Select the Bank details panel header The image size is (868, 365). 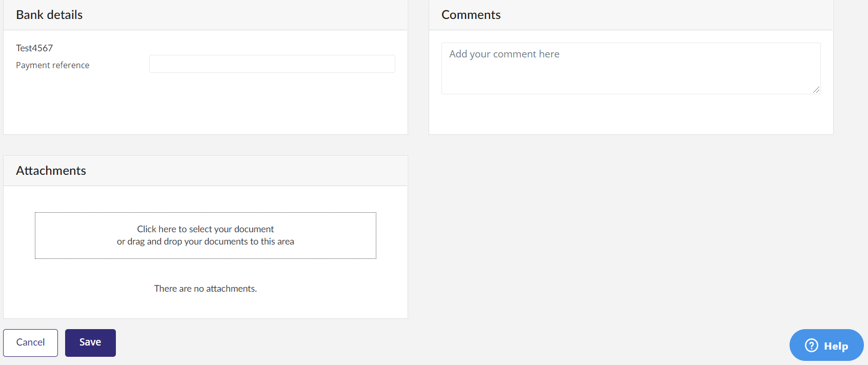click(206, 15)
